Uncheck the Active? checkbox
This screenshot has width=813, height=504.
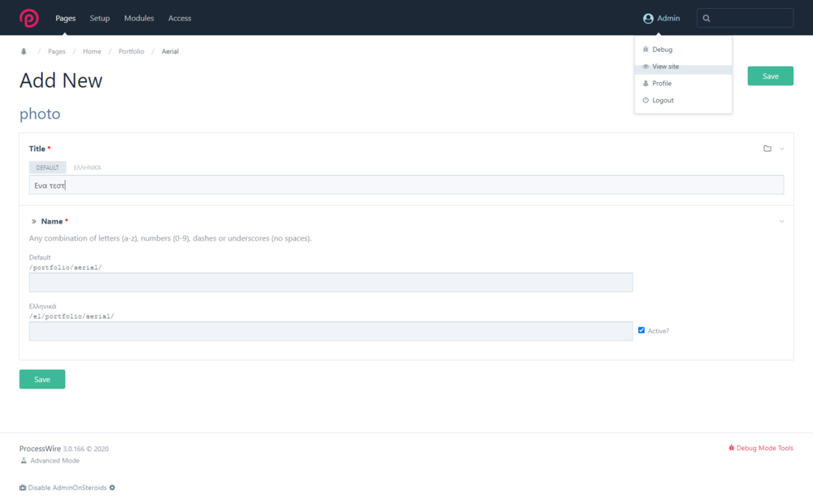click(641, 330)
